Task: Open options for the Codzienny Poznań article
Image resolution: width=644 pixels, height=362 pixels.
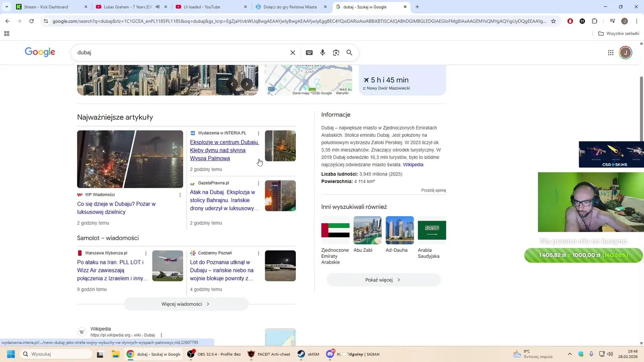Action: tap(259, 253)
